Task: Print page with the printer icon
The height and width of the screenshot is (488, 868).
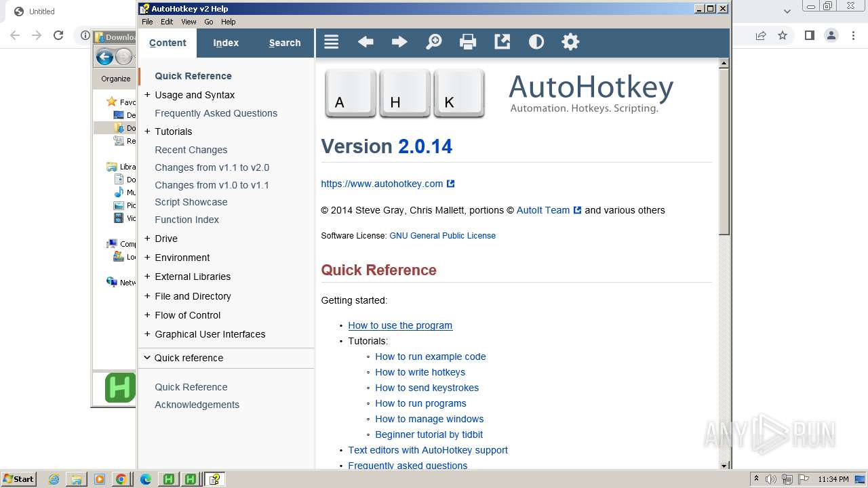Action: pyautogui.click(x=468, y=42)
